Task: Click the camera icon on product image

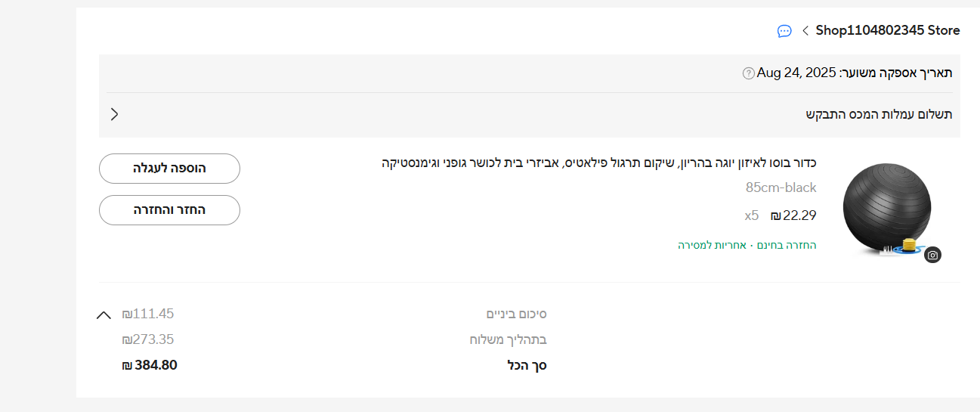Action: click(932, 255)
